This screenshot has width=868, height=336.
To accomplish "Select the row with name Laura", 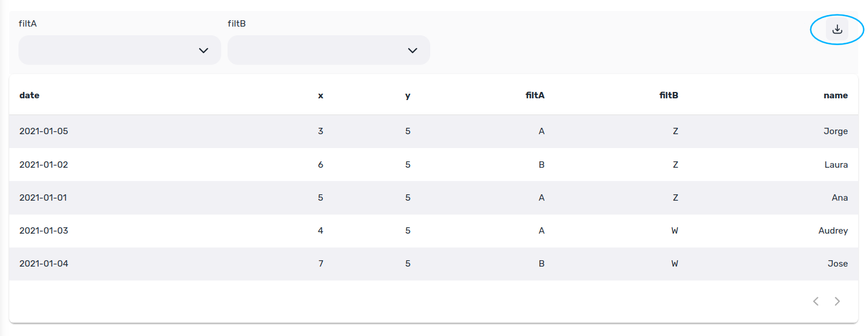I will point(434,165).
